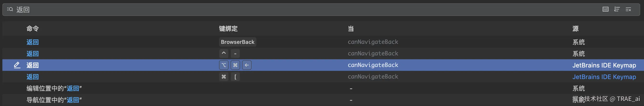Viewport: 644px width, 106px height.
Task: Open the blue JetBrains IDE Keymap link
Action: 604,77
